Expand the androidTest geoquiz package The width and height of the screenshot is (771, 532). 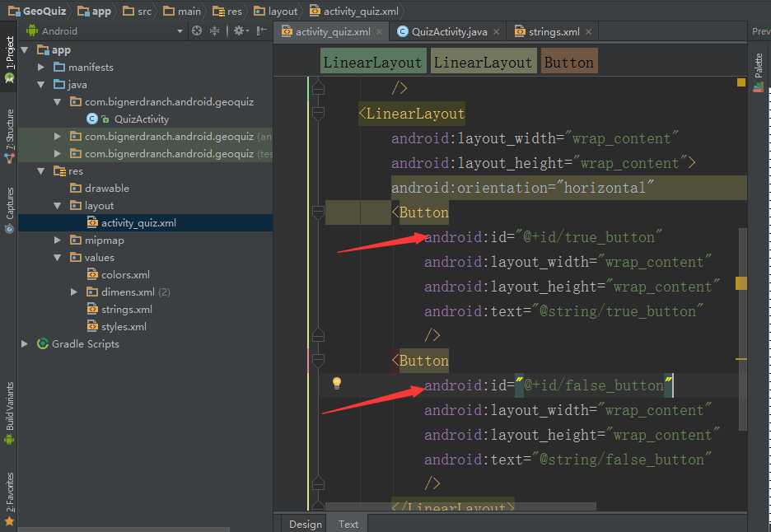[x=58, y=136]
